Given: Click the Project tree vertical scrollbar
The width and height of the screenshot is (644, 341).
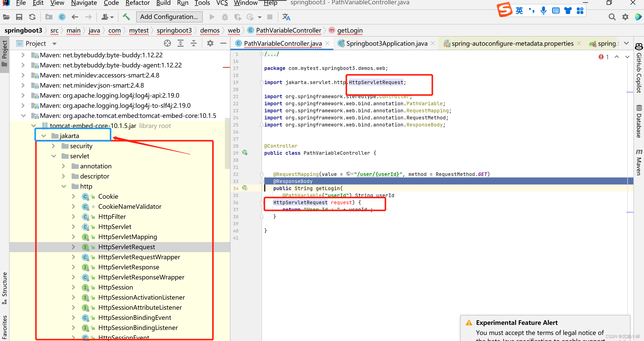Looking at the screenshot, I should [x=227, y=143].
